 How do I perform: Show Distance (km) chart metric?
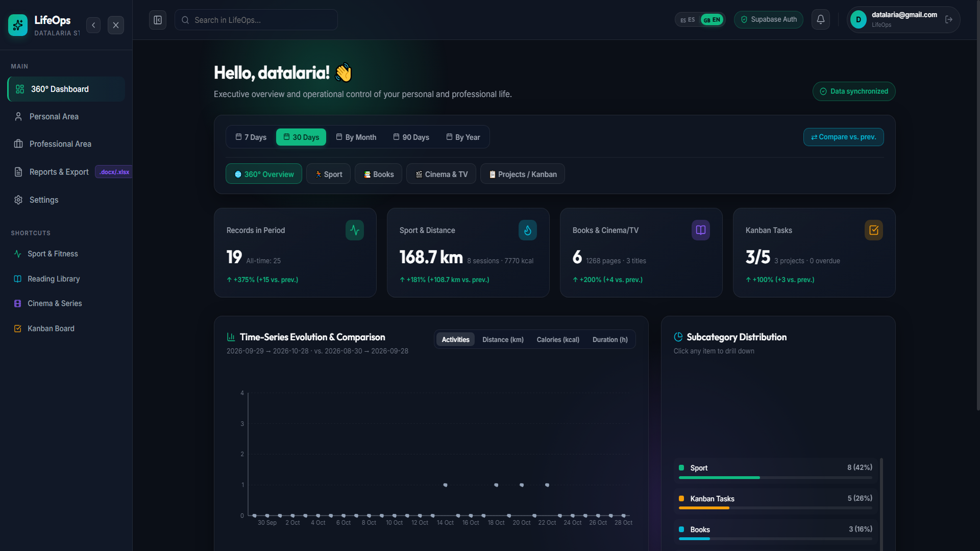(503, 340)
